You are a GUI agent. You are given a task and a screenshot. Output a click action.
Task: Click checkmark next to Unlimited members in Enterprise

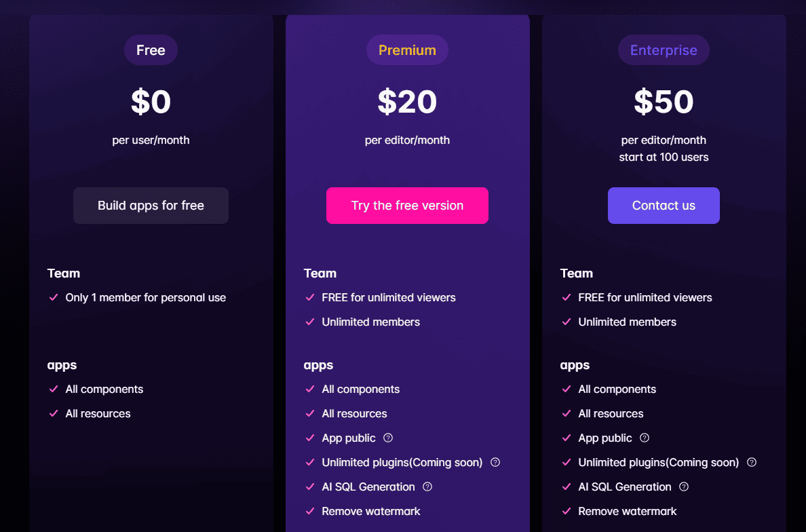tap(567, 322)
